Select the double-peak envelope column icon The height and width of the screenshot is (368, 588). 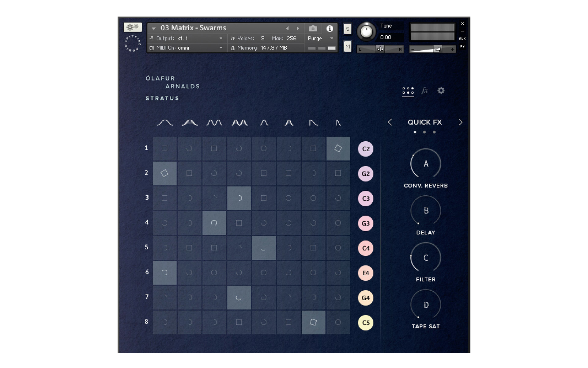214,123
